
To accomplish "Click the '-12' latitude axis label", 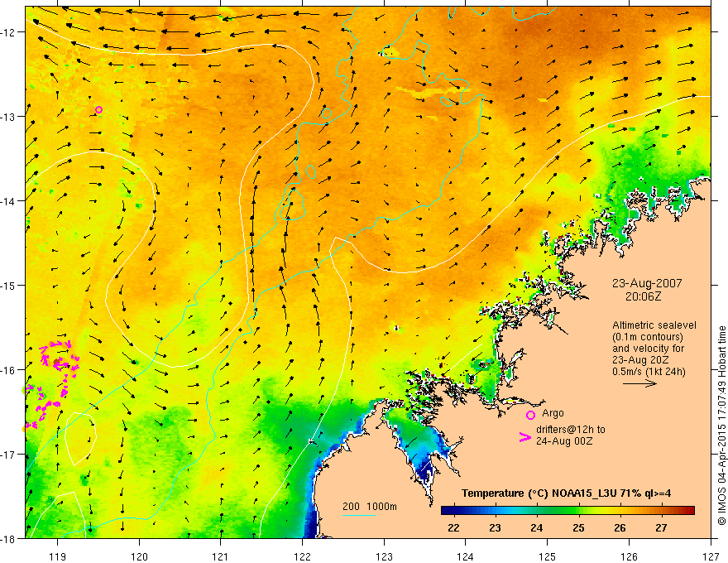I will [x=9, y=32].
